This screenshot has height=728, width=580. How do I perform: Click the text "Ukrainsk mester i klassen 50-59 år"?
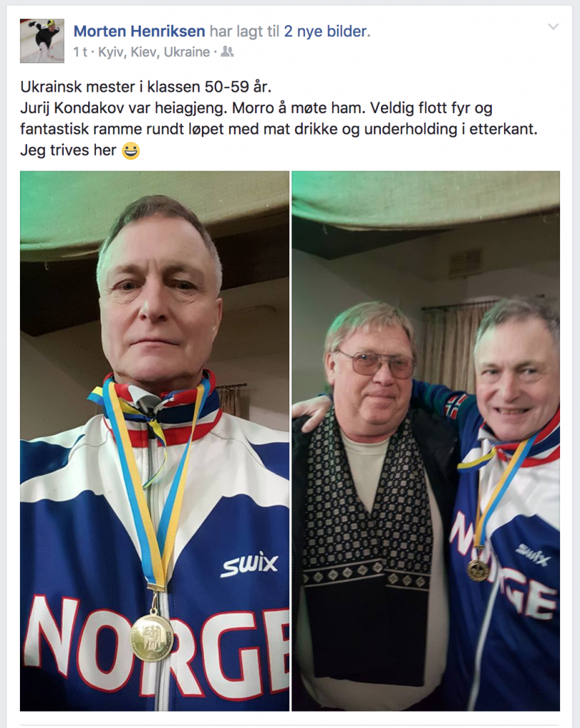145,87
